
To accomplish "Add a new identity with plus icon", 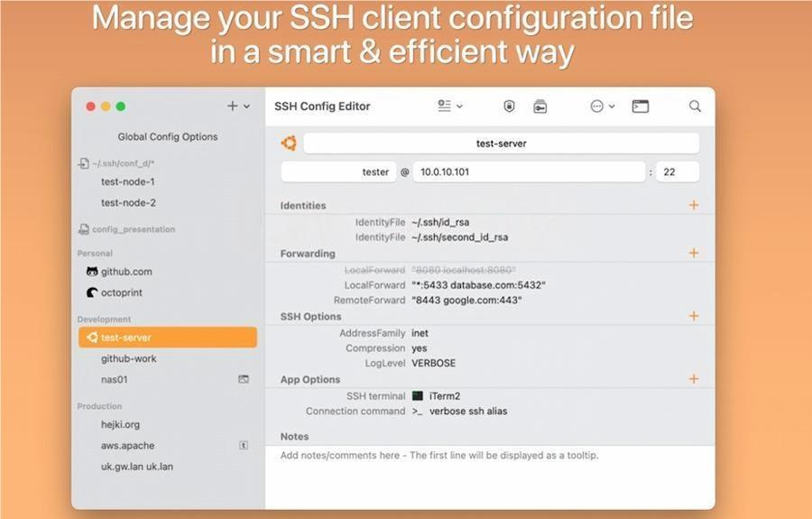I will 694,205.
